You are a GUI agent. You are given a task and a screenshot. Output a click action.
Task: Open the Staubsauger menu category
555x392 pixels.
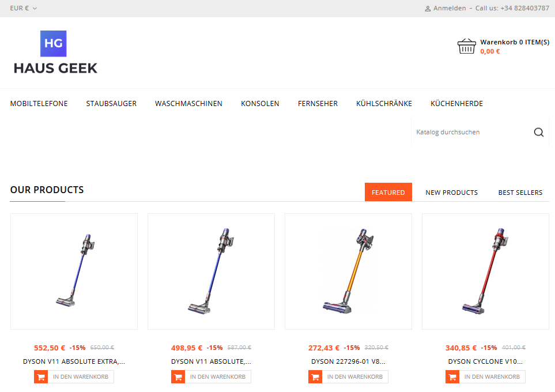[111, 103]
